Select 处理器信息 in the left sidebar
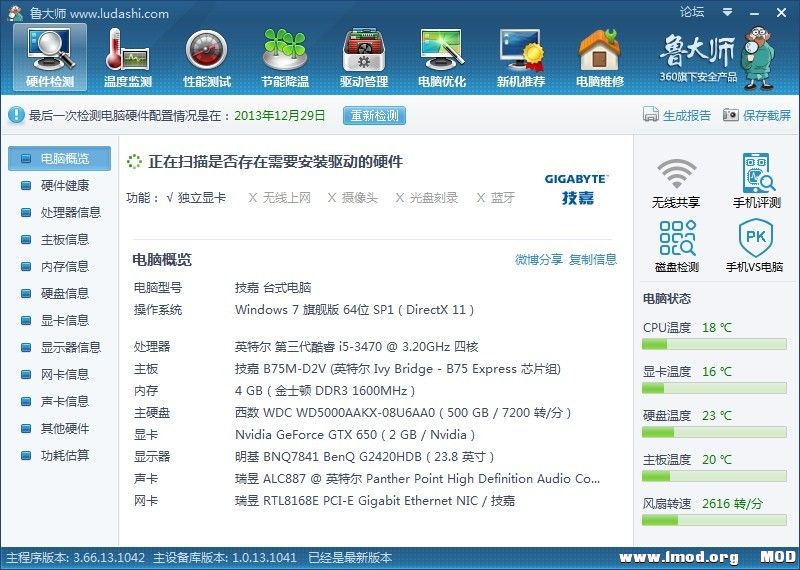 click(70, 212)
